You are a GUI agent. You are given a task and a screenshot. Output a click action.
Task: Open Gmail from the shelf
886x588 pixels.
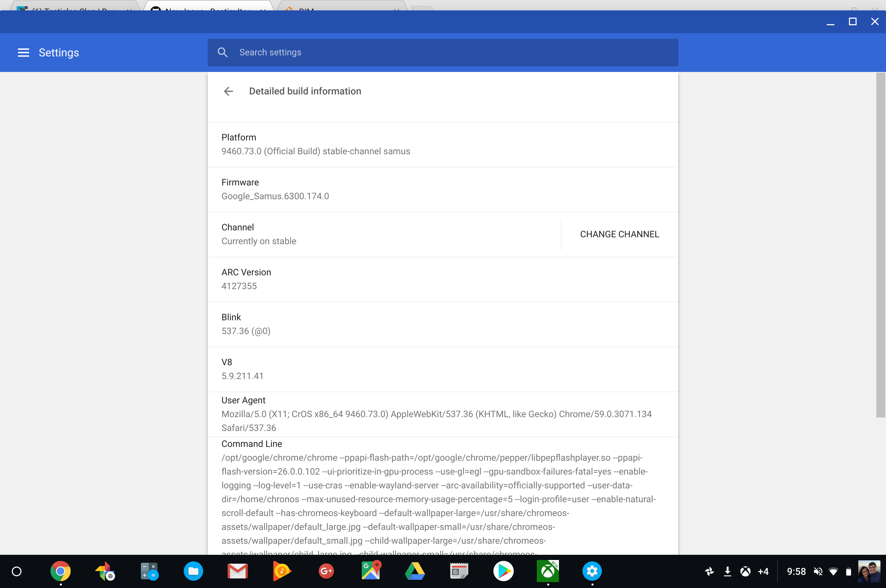tap(237, 571)
